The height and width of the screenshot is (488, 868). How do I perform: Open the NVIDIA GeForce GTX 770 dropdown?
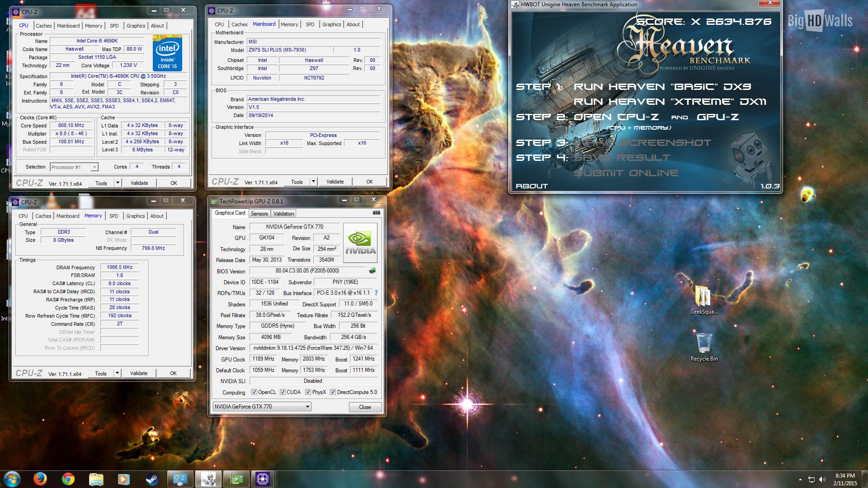point(262,407)
